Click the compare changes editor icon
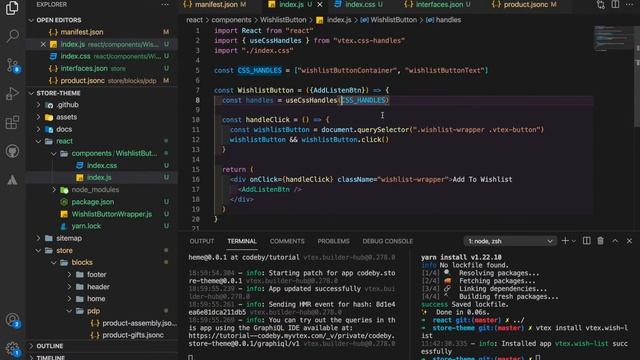Screen dimensions: 640x360 (x=600, y=4)
